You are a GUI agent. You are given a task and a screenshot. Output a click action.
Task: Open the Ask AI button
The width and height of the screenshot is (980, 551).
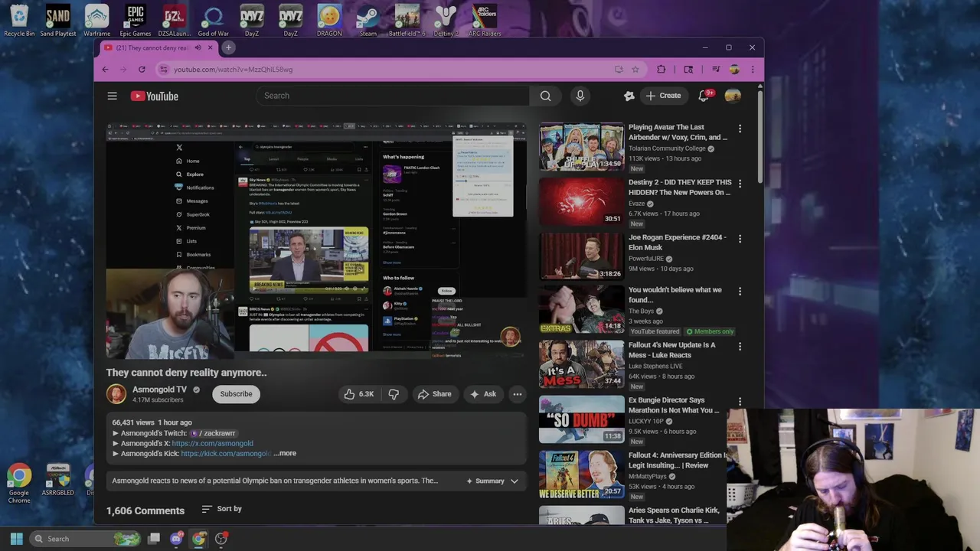point(482,394)
